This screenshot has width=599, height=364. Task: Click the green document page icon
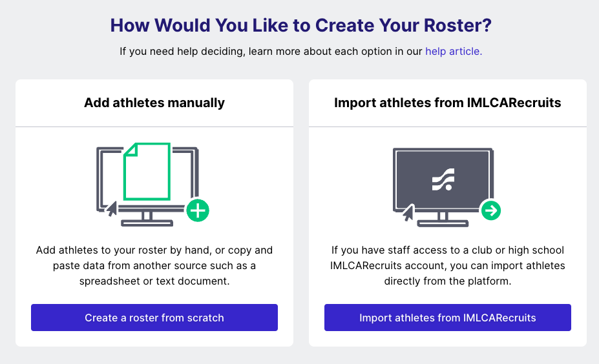pyautogui.click(x=147, y=171)
